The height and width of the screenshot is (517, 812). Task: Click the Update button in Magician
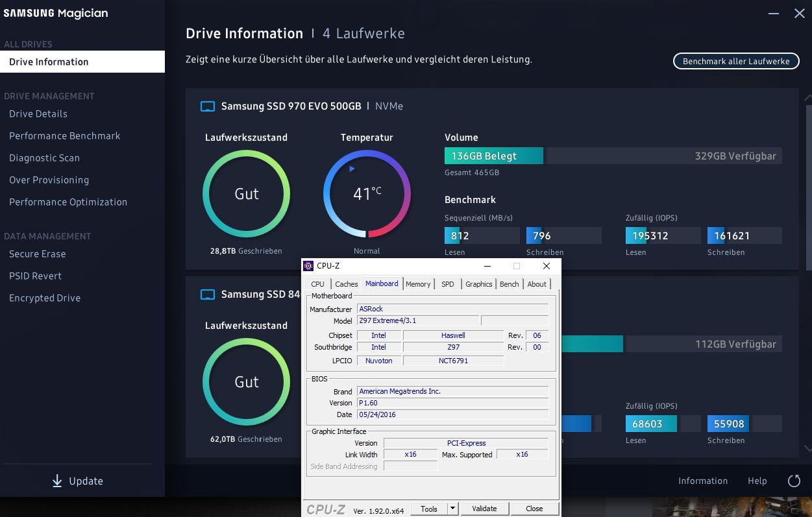(x=77, y=481)
